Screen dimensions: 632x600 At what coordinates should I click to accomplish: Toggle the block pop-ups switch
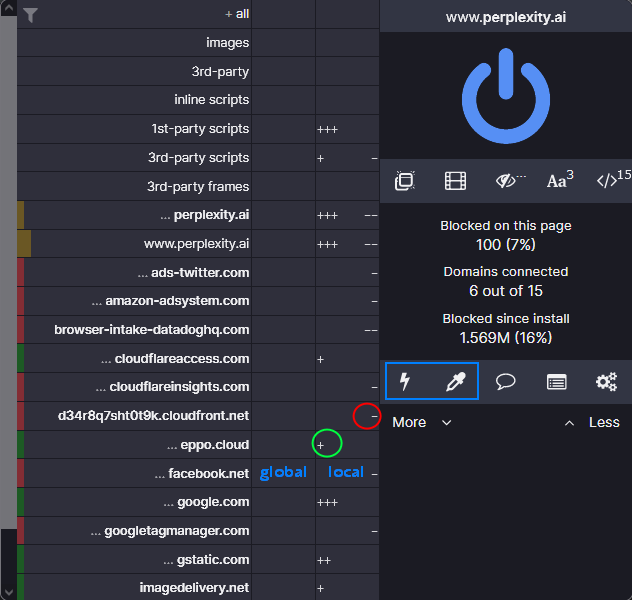tap(405, 181)
